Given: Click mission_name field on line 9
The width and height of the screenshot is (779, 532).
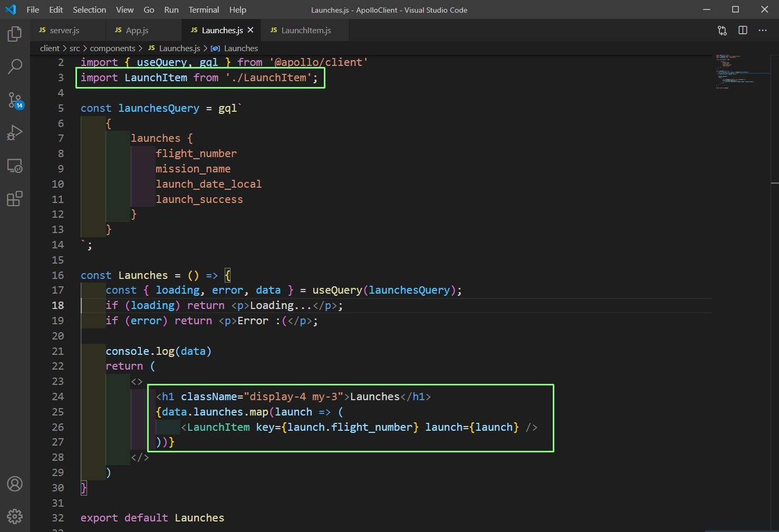Looking at the screenshot, I should tap(193, 169).
